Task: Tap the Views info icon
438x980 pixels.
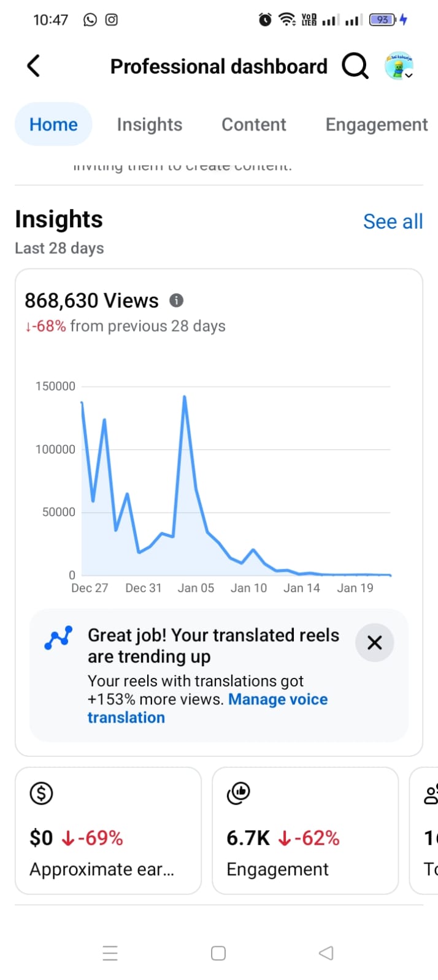Action: (x=176, y=300)
